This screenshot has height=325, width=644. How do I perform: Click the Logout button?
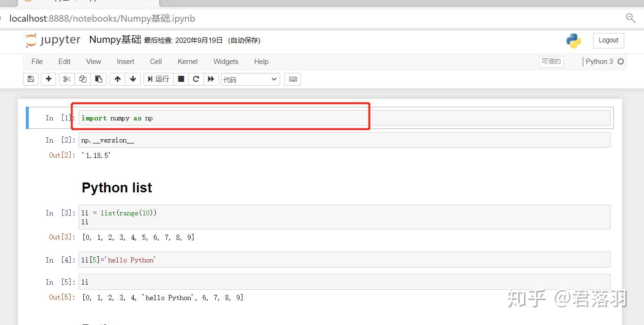click(x=608, y=40)
